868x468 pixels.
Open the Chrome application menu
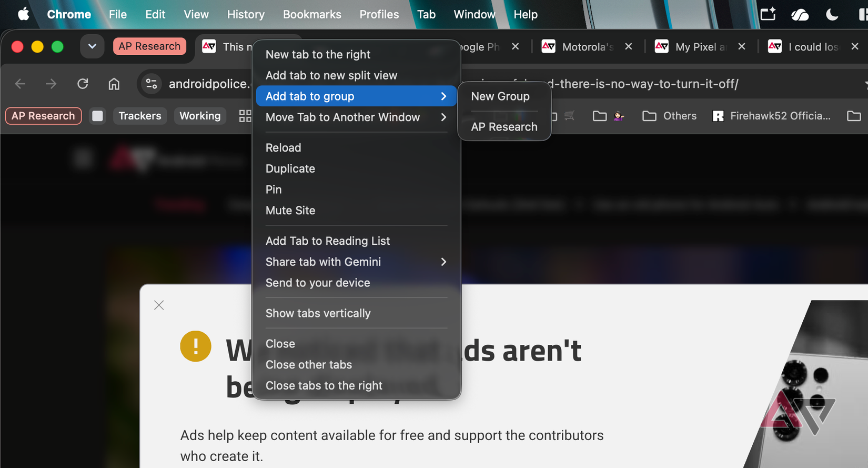69,14
